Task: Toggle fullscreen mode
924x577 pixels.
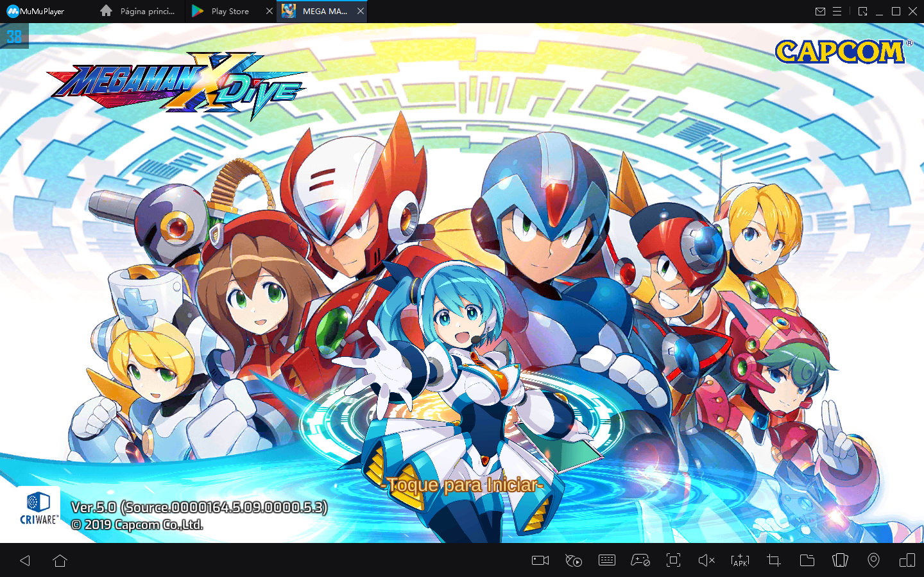Action: (x=673, y=560)
